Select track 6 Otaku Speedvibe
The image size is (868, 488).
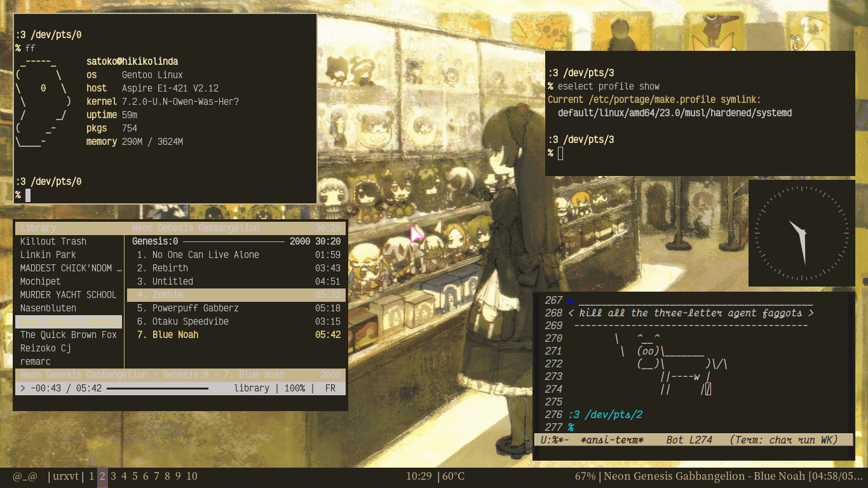click(236, 322)
